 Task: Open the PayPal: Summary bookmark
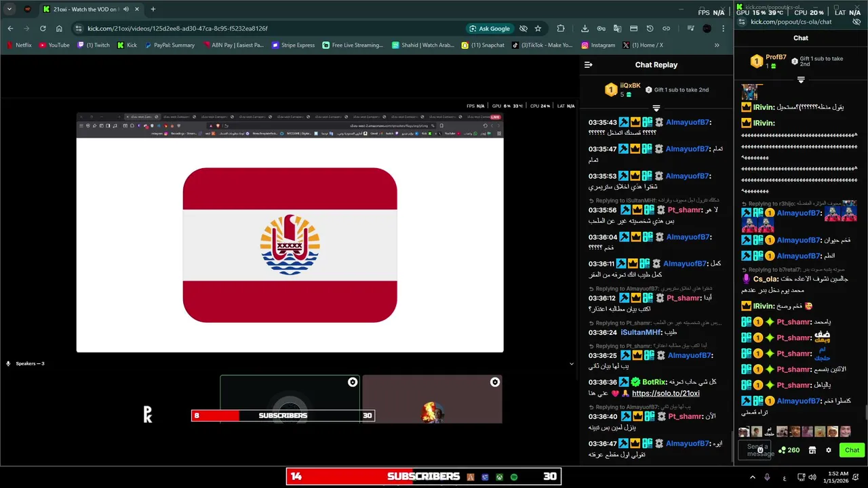coord(170,45)
